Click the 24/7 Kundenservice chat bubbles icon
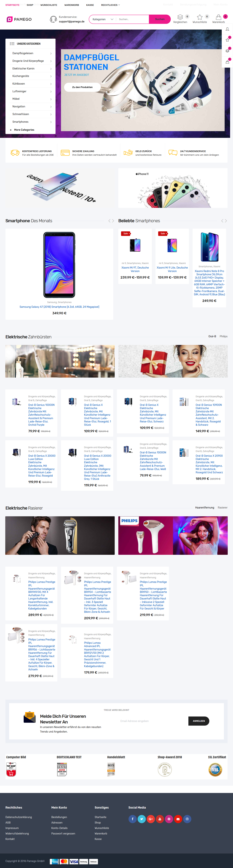 173,153
